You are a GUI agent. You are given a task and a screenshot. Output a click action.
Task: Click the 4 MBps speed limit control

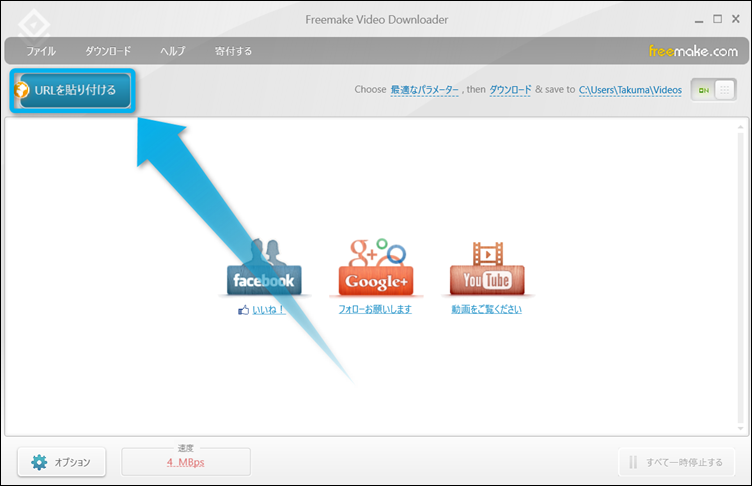[186, 462]
